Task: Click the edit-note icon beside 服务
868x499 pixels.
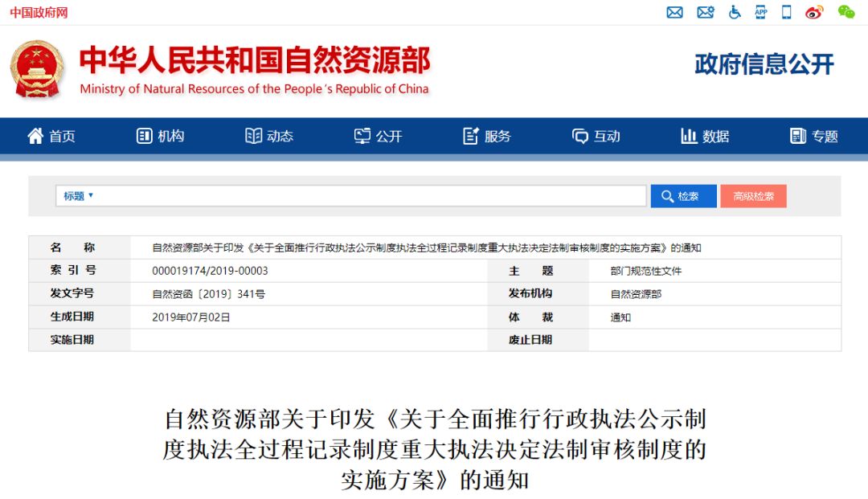Action: coord(470,136)
